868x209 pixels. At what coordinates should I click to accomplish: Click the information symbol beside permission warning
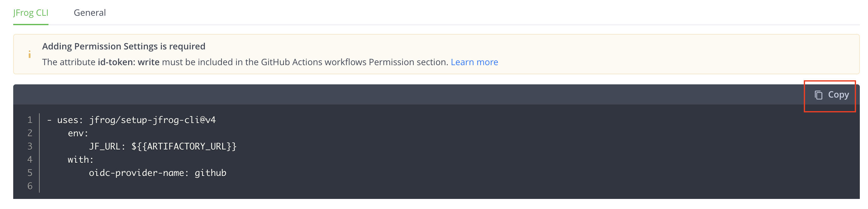(29, 54)
